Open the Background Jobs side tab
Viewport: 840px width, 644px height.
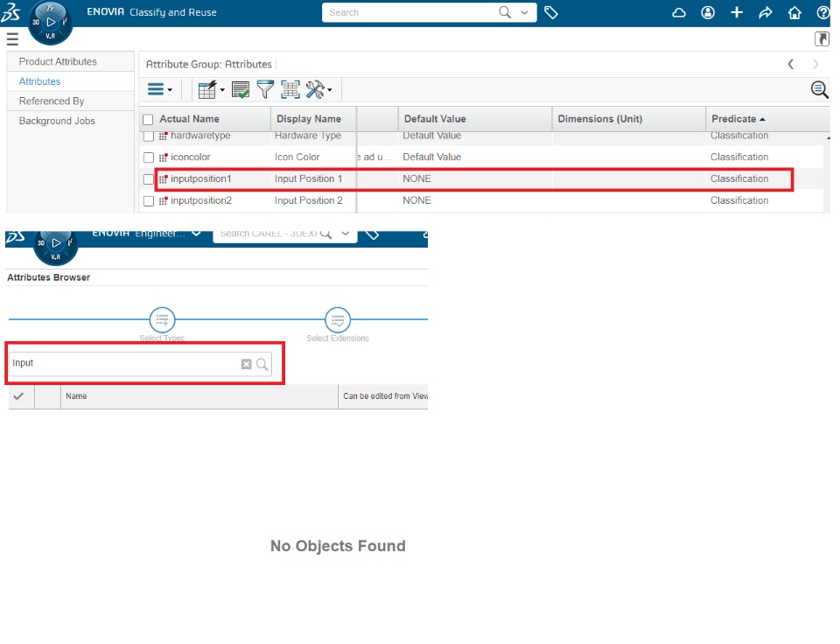point(57,121)
